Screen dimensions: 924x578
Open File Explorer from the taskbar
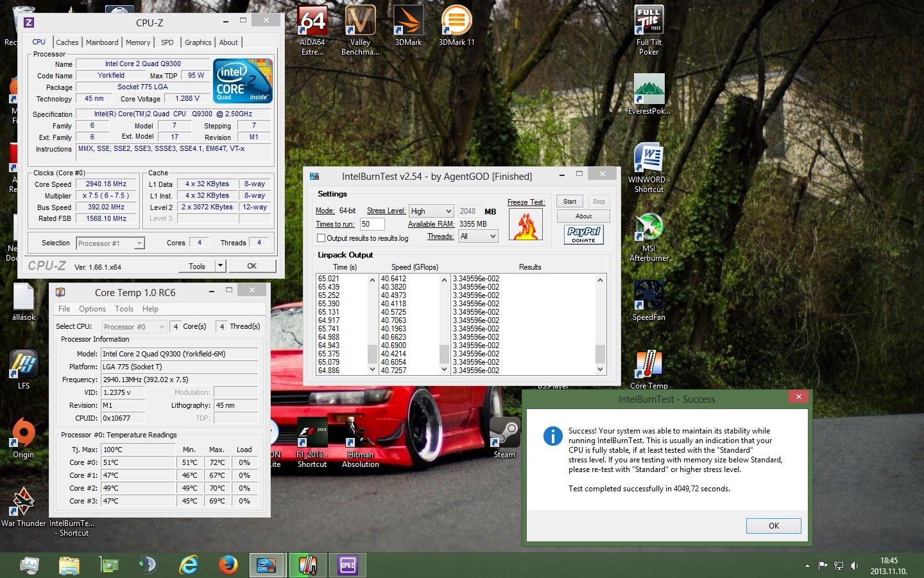[x=69, y=565]
